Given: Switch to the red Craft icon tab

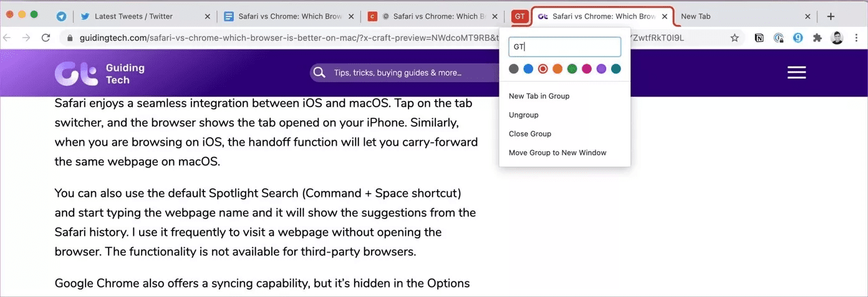Looking at the screenshot, I should click(x=433, y=16).
